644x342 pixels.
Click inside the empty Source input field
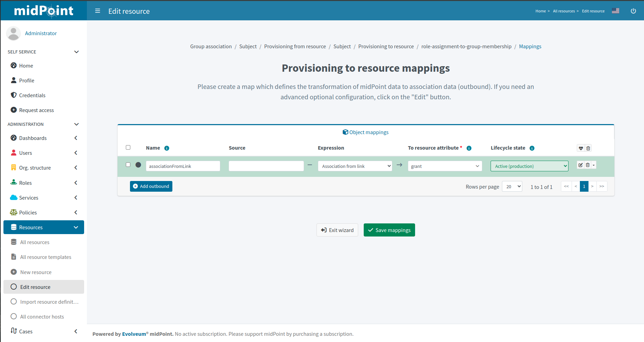[266, 166]
